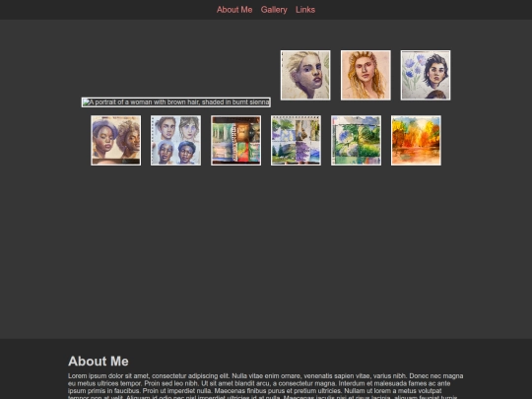This screenshot has height=399, width=532.
Task: View the four faces study thumbnail
Action: coord(175,141)
